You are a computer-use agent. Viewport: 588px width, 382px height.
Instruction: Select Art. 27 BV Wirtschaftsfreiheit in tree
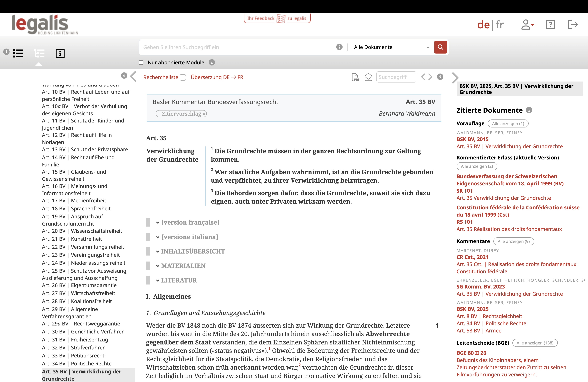[x=79, y=293]
